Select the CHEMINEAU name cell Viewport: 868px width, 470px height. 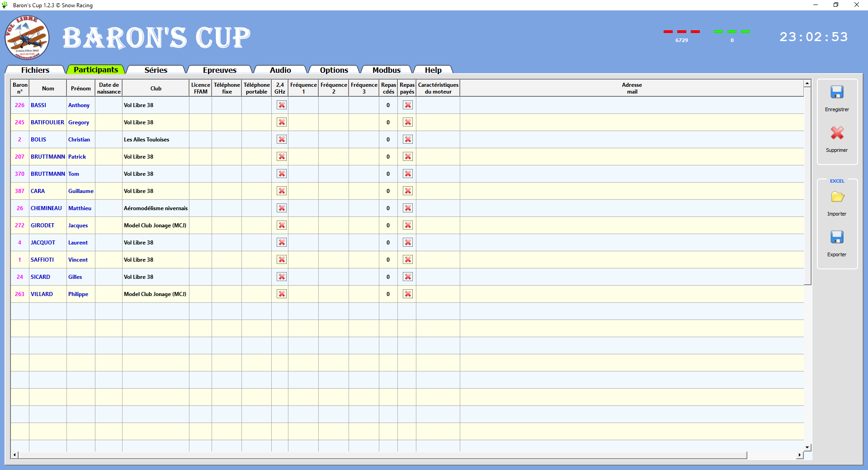(46, 208)
